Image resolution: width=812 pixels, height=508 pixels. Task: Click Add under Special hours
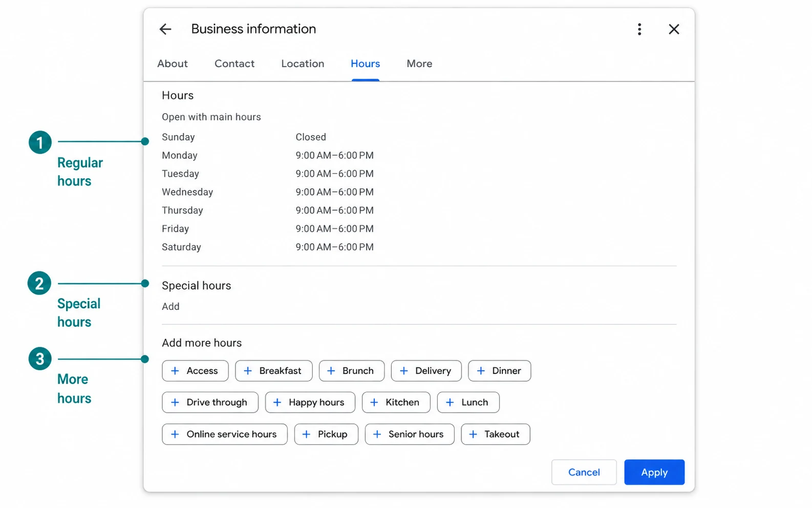[170, 306]
